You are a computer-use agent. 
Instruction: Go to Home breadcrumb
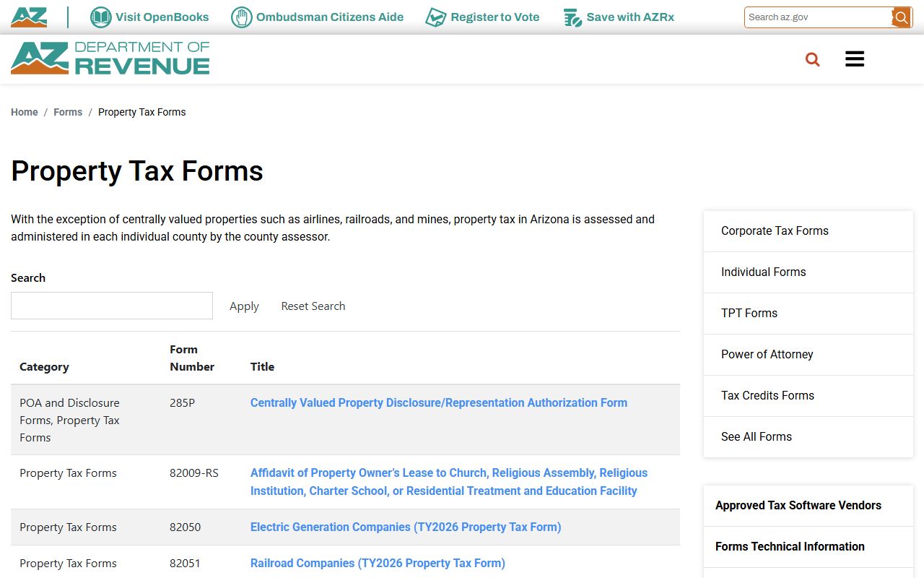tap(25, 112)
